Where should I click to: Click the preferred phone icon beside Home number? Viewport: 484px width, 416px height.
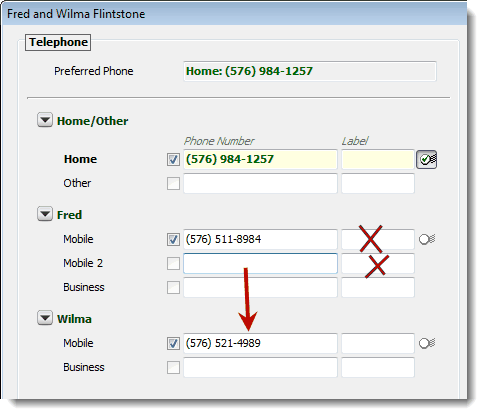pos(426,159)
